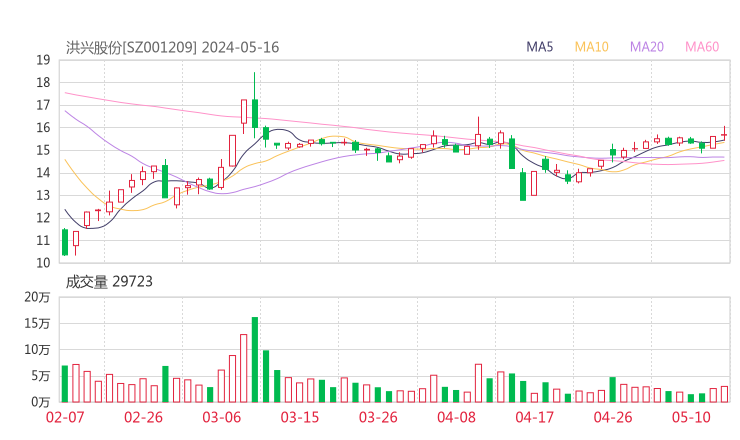This screenshot has width=740, height=440.
Task: Click the 04-26 date axis label
Action: click(613, 417)
